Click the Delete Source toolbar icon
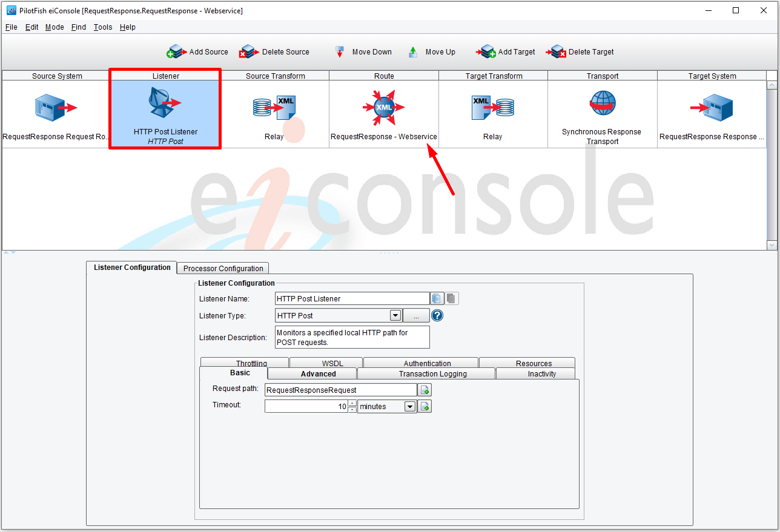Viewport: 780px width, 532px height. 249,52
